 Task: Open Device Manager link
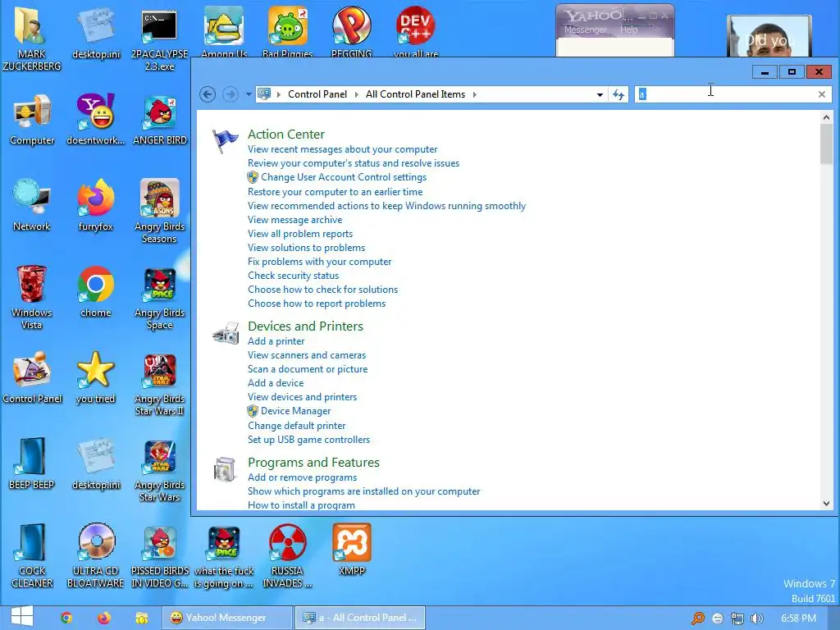coord(295,411)
